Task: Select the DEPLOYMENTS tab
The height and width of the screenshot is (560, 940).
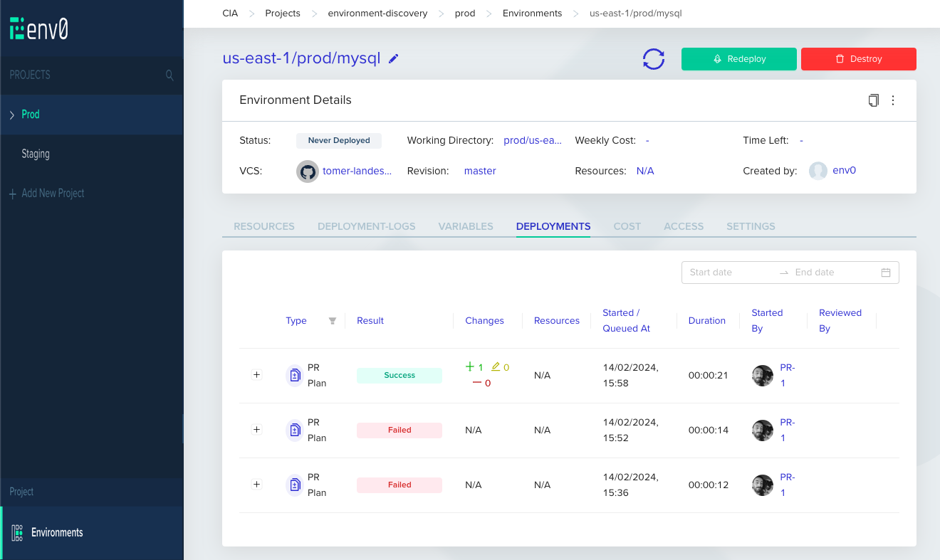Action: coord(553,226)
